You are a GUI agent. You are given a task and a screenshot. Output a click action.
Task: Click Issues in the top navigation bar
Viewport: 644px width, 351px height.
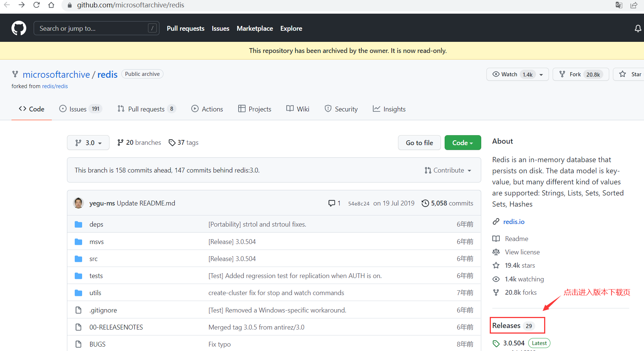click(x=220, y=29)
